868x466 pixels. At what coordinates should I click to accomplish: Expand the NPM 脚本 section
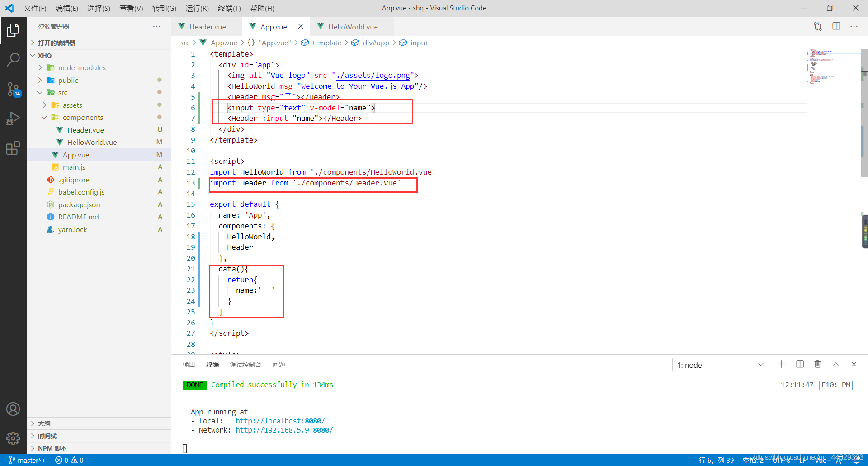pos(99,448)
